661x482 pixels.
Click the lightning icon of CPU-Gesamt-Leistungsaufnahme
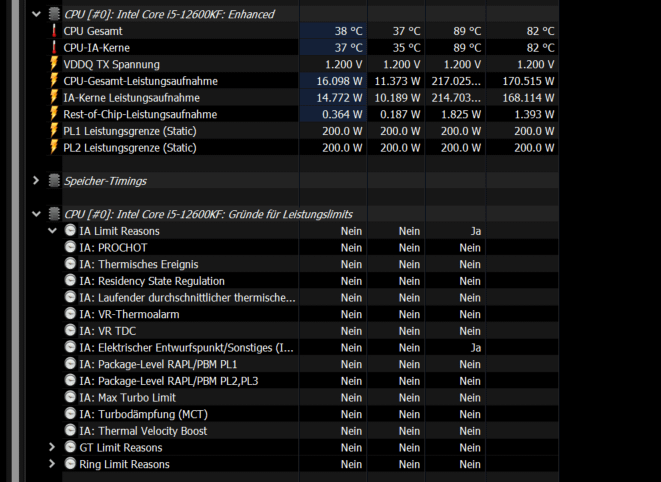(x=54, y=81)
